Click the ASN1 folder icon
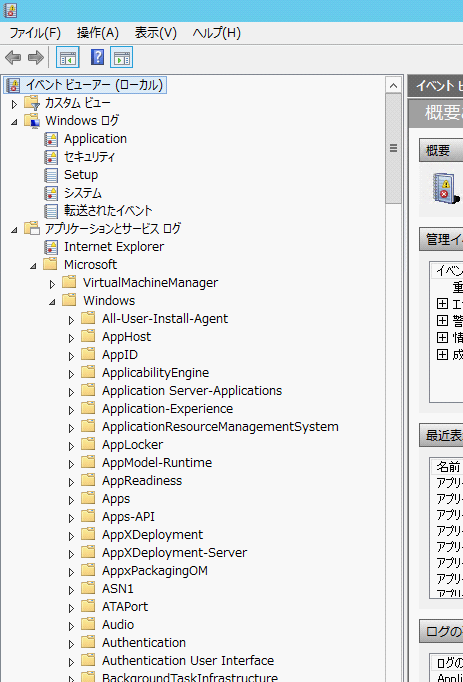The height and width of the screenshot is (682, 463). pyautogui.click(x=88, y=588)
